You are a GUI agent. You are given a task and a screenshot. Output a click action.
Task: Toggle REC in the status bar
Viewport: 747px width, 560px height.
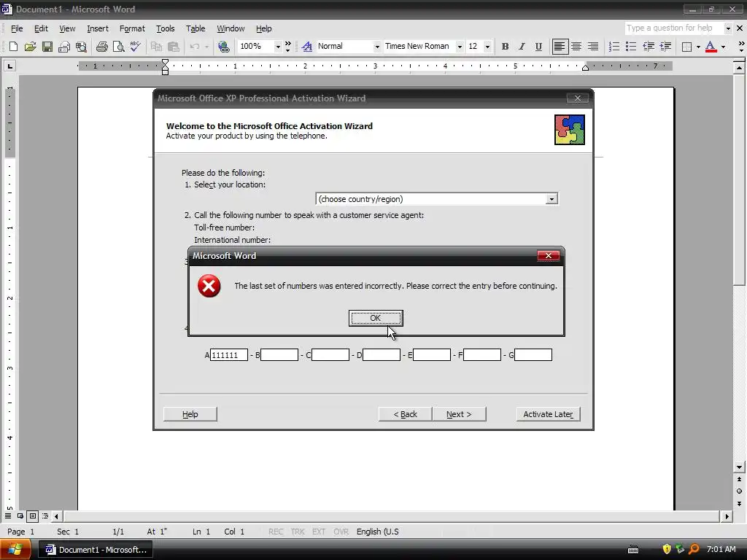276,532
